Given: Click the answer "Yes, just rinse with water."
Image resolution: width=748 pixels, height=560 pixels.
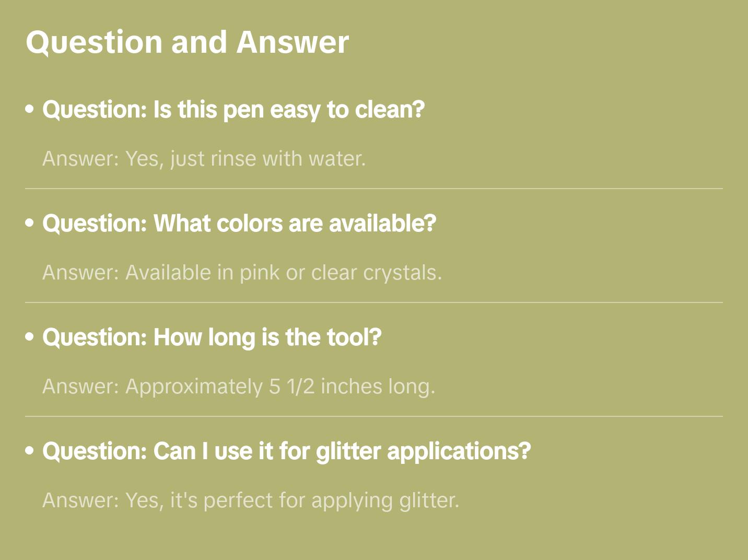Looking at the screenshot, I should (204, 159).
